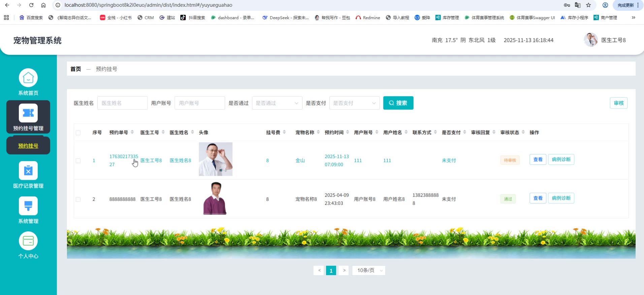The image size is (644, 295).
Task: Go to previous page in pagination
Action: pos(319,270)
